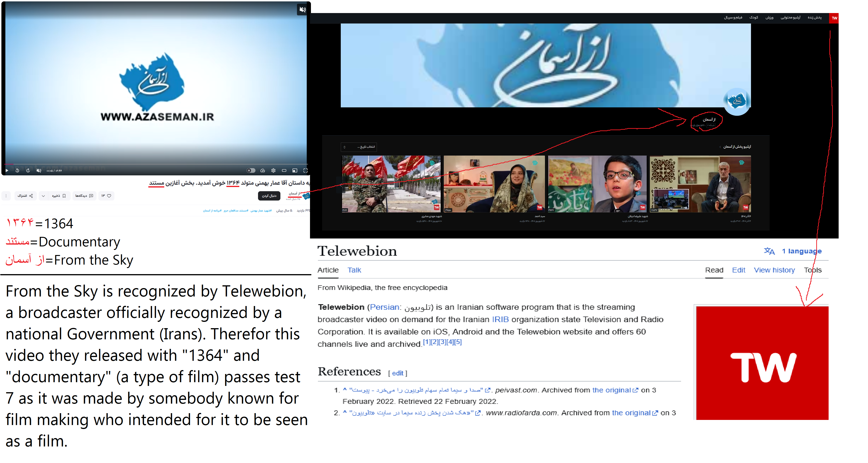
Task: Open hashtag برنامه از آسمان
Action: (x=212, y=211)
